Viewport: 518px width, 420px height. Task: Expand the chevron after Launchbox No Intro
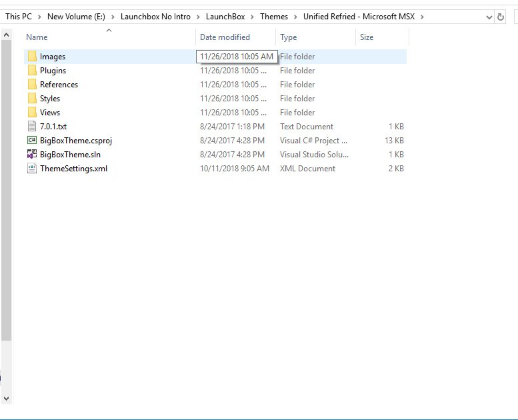[198, 17]
